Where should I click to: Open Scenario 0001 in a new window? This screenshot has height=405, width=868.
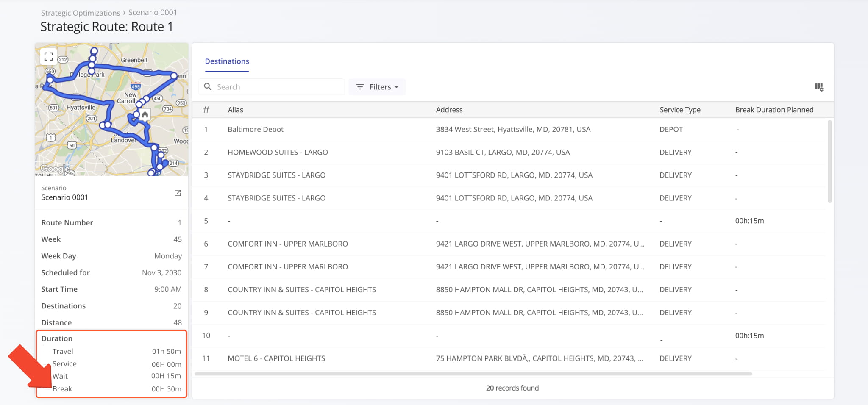178,193
